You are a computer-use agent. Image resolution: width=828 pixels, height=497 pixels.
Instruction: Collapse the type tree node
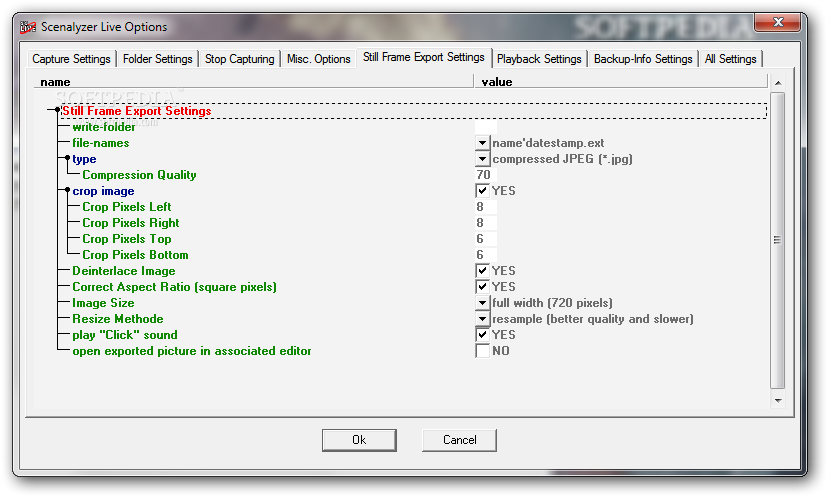pyautogui.click(x=68, y=158)
